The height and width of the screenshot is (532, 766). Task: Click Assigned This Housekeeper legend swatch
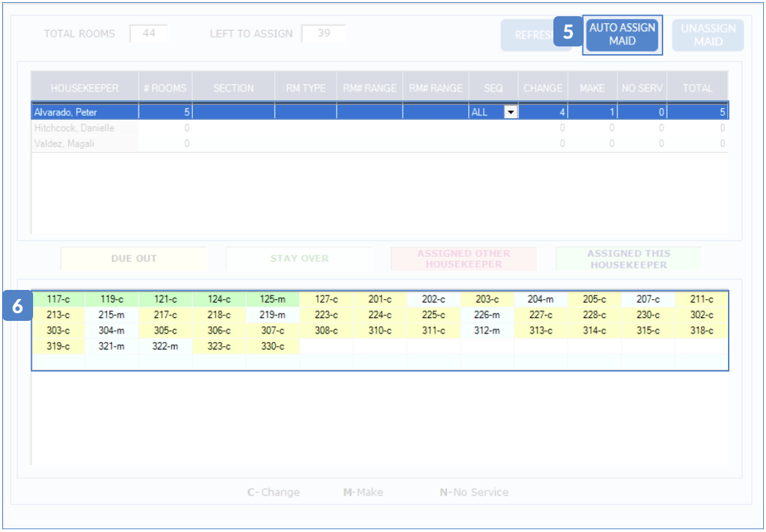click(x=629, y=259)
